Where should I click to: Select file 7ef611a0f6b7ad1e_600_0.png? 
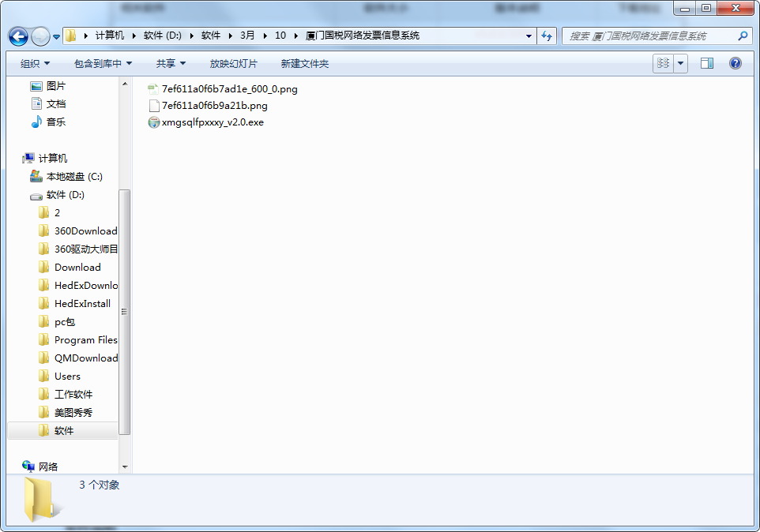click(x=229, y=89)
